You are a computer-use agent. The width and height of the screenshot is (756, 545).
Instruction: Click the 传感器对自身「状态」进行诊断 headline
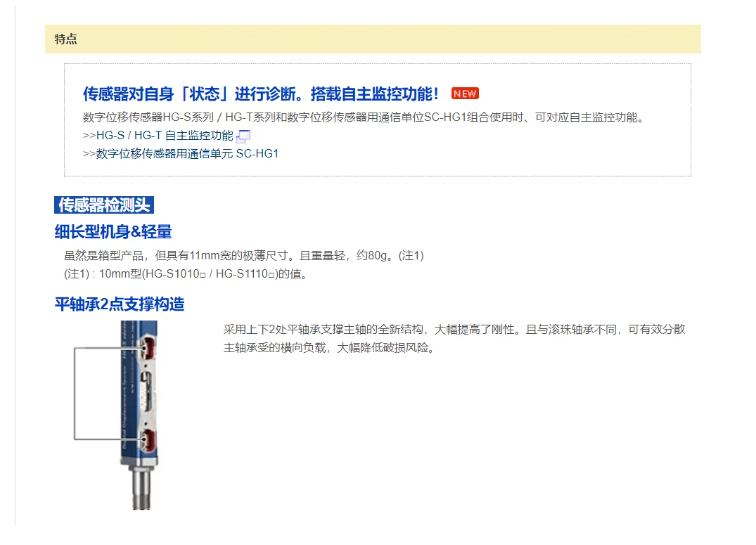tap(261, 94)
